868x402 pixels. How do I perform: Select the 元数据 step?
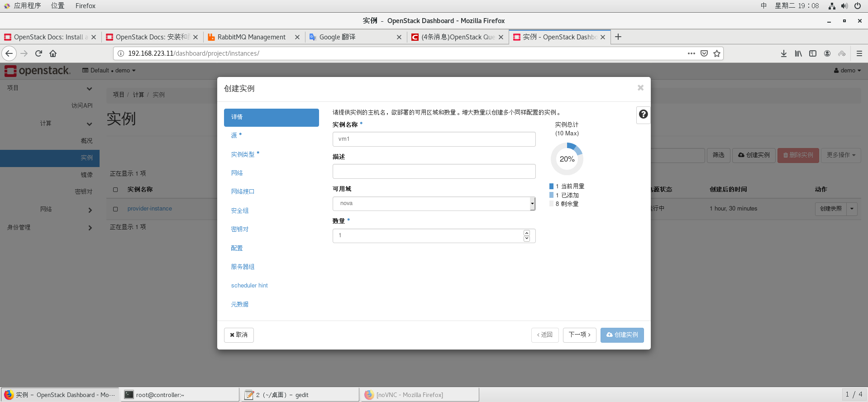point(240,304)
